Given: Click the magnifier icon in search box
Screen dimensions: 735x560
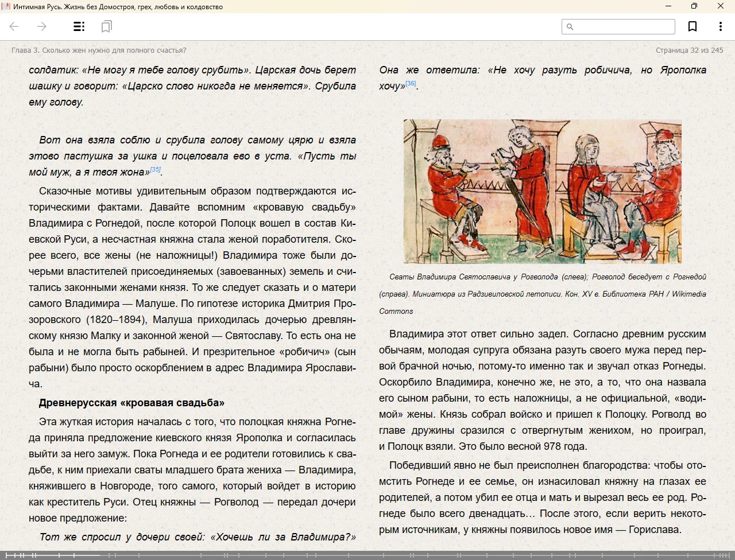Looking at the screenshot, I should [570, 26].
